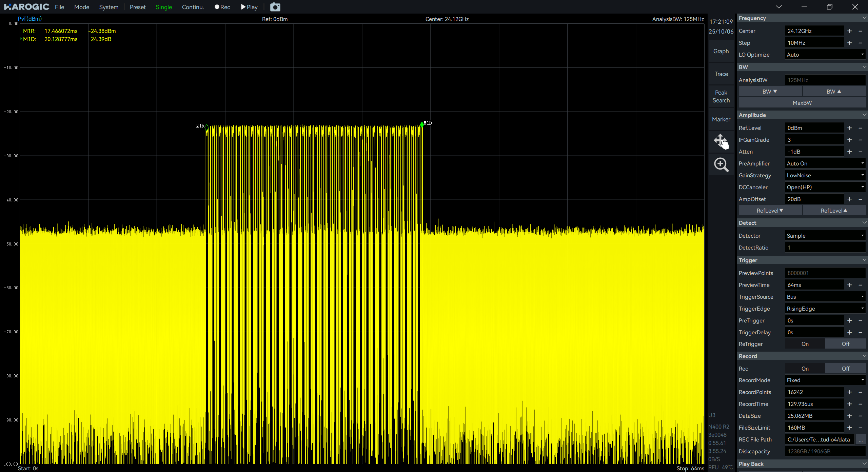Open the System menu
The height and width of the screenshot is (472, 868).
tap(108, 7)
